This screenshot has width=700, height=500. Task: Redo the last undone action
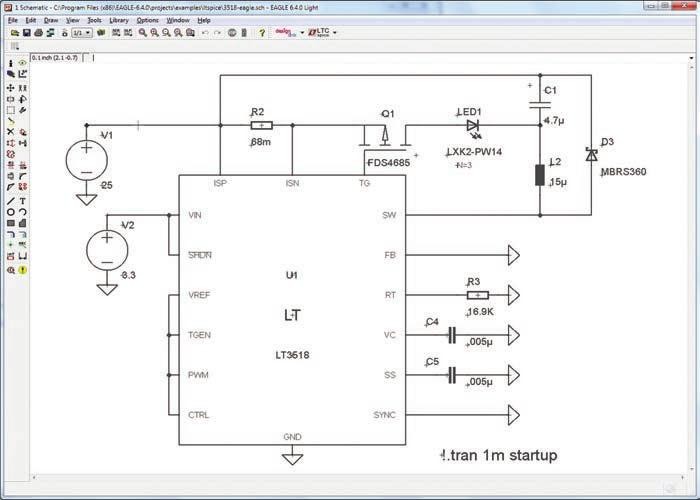pyautogui.click(x=217, y=33)
